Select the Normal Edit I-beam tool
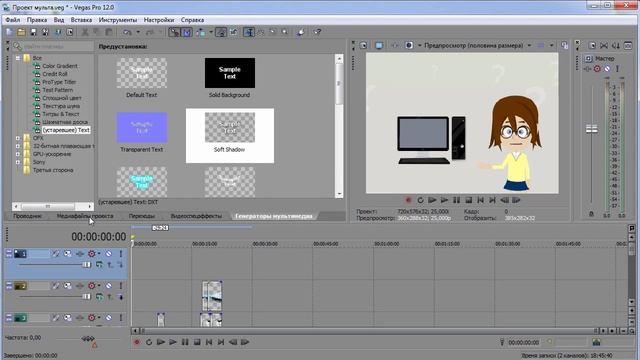 [x=249, y=32]
